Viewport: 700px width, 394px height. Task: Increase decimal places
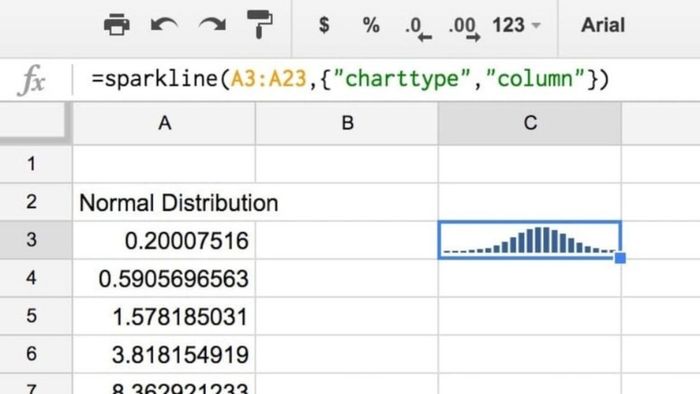[x=464, y=29]
